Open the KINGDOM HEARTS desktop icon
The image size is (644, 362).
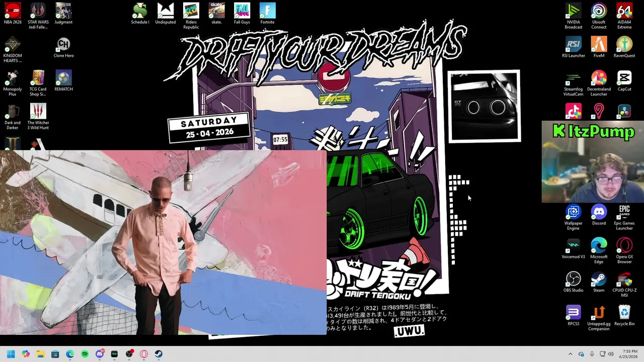(x=13, y=49)
